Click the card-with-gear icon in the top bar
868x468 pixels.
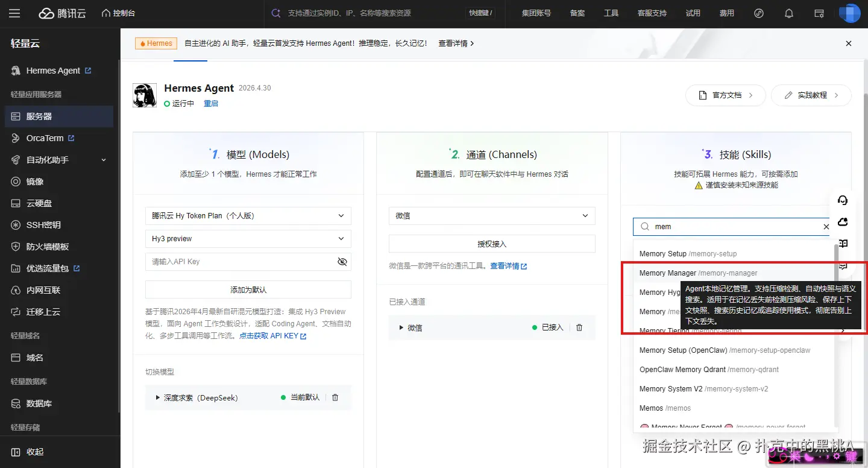click(819, 13)
